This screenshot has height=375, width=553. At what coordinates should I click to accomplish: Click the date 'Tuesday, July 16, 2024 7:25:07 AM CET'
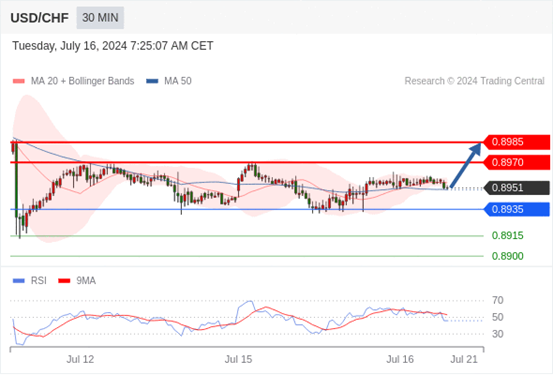tap(113, 46)
